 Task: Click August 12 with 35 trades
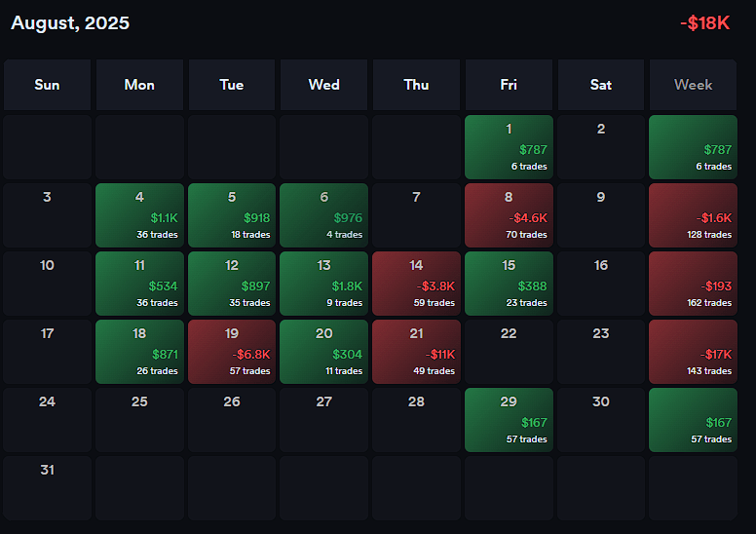[x=232, y=284]
